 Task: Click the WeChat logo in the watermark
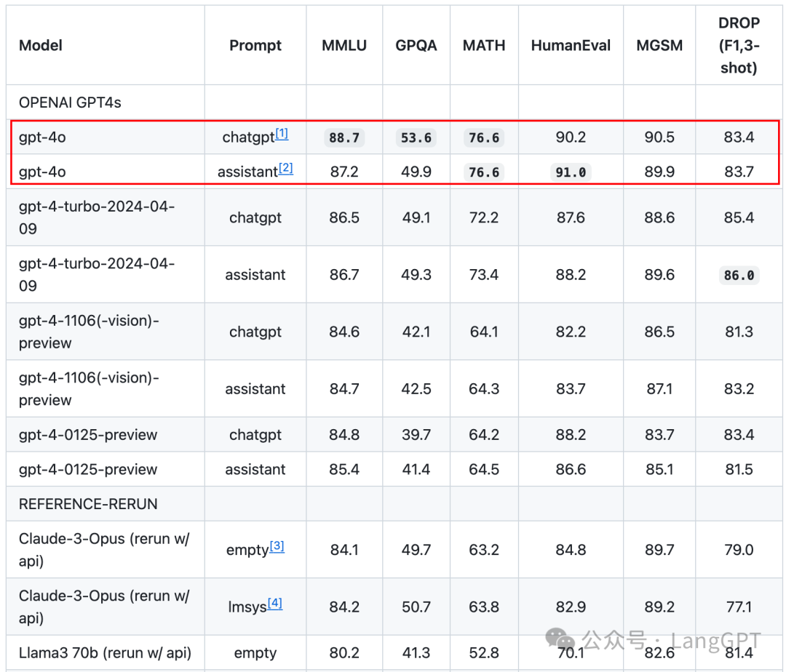pyautogui.click(x=562, y=640)
